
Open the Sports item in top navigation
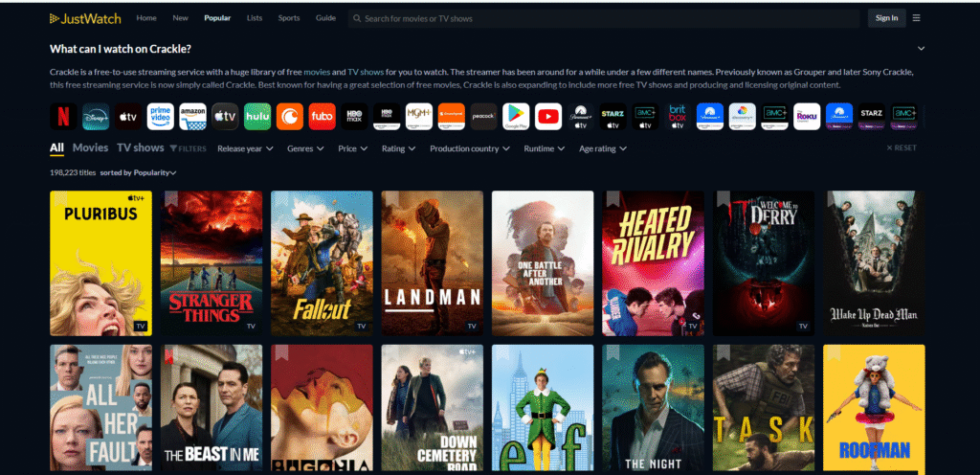click(x=288, y=18)
